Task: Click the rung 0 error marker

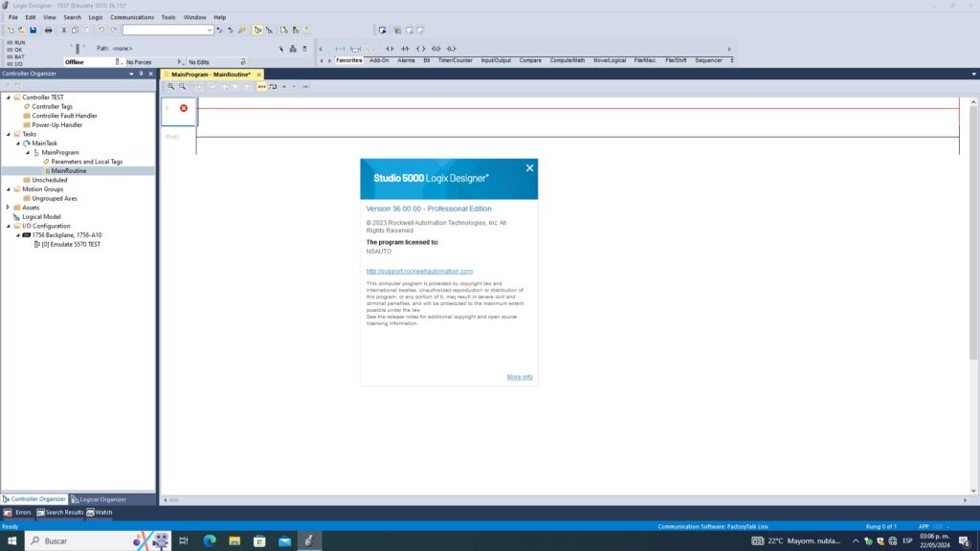Action: [184, 108]
